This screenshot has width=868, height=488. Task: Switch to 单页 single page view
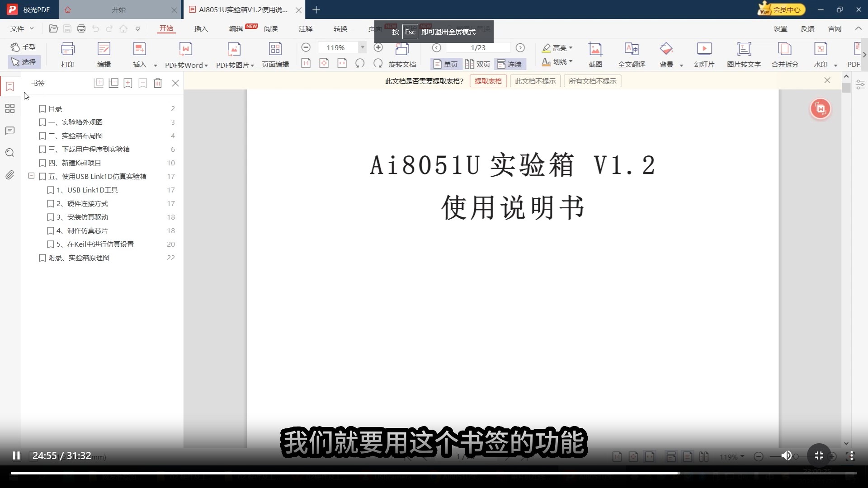(445, 64)
